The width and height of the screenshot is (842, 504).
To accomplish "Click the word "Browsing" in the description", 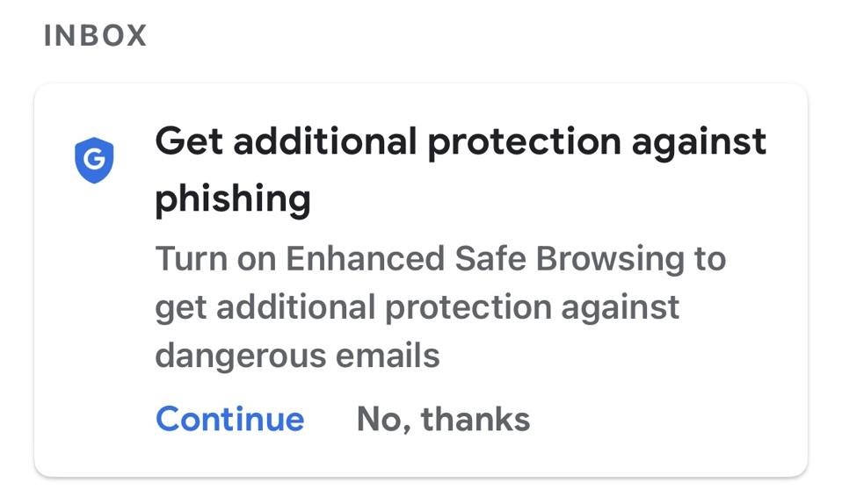I will pyautogui.click(x=609, y=259).
